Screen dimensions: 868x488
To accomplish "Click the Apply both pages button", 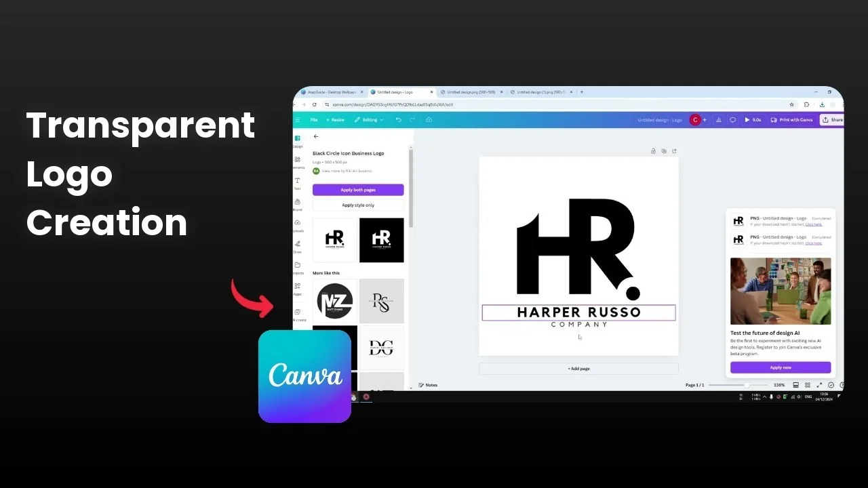I will coord(358,190).
